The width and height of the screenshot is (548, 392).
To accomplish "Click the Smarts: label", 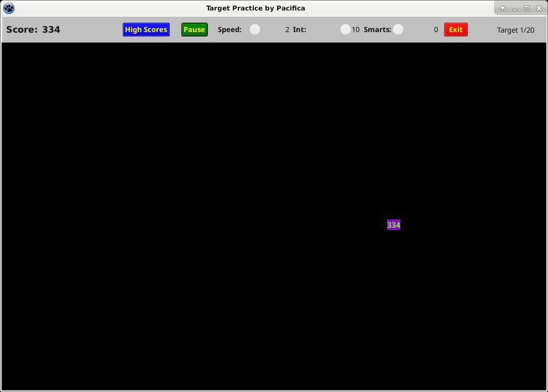I will point(377,30).
